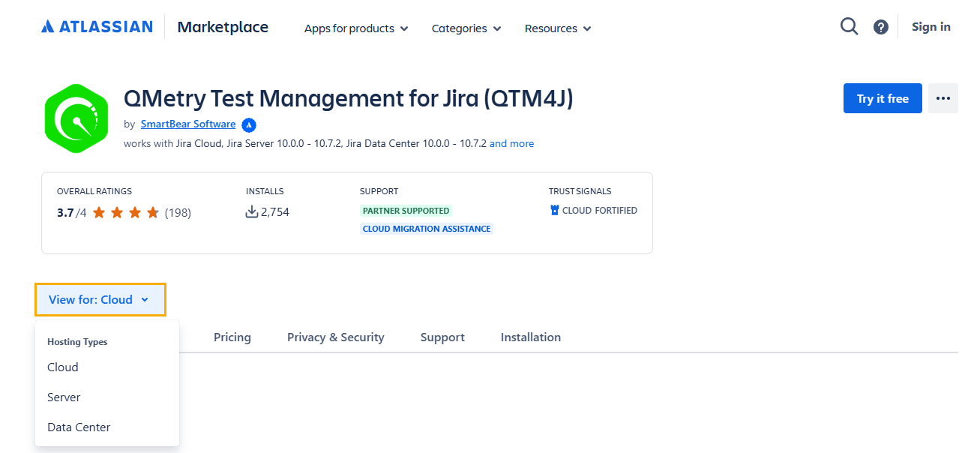Click the Atlassian logo in header
Image resolution: width=980 pixels, height=453 pixels.
point(97,27)
